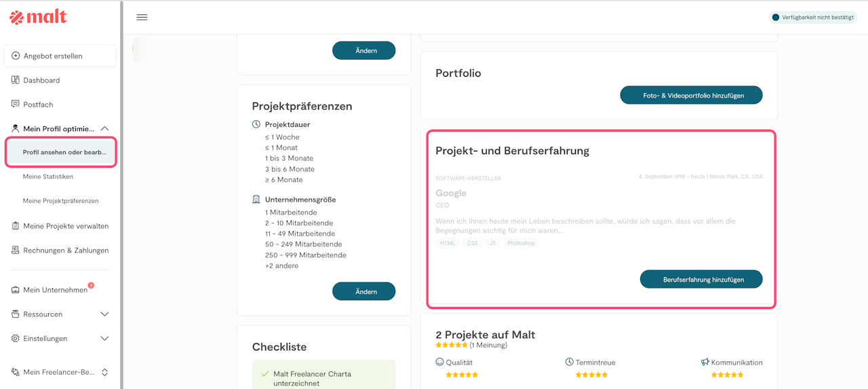868x389 pixels.
Task: Click Ändern under Projektpräferenzen
Action: (363, 291)
